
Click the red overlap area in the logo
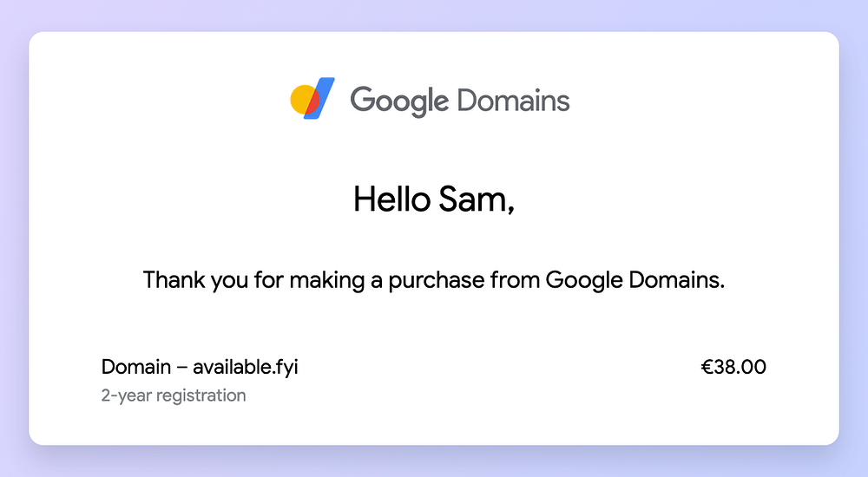312,103
